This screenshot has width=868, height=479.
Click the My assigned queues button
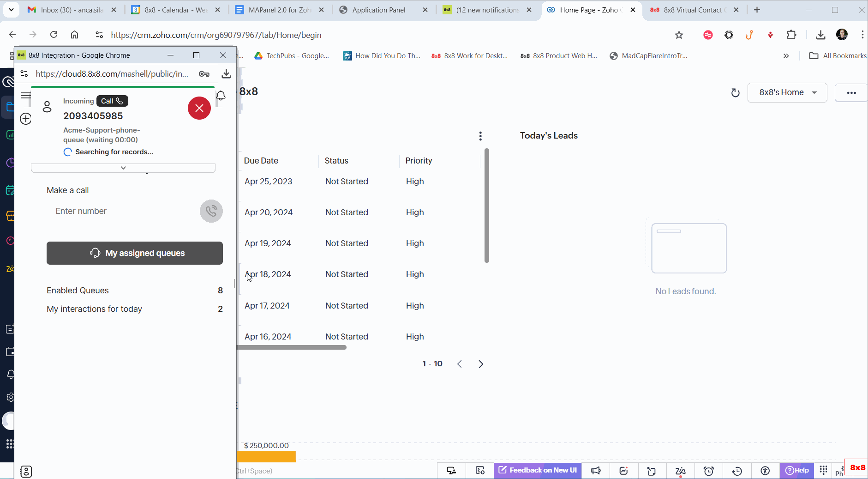(135, 253)
